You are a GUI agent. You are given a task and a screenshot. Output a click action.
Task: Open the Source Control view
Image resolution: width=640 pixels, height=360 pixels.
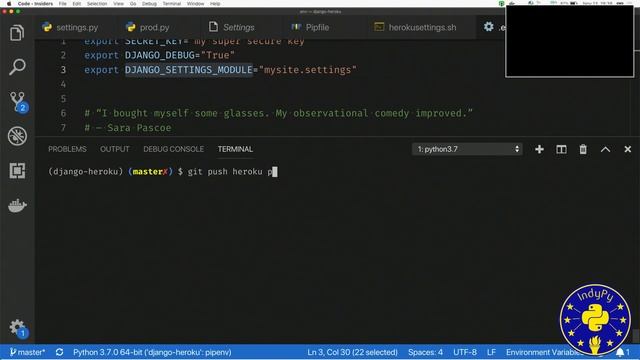(18, 101)
